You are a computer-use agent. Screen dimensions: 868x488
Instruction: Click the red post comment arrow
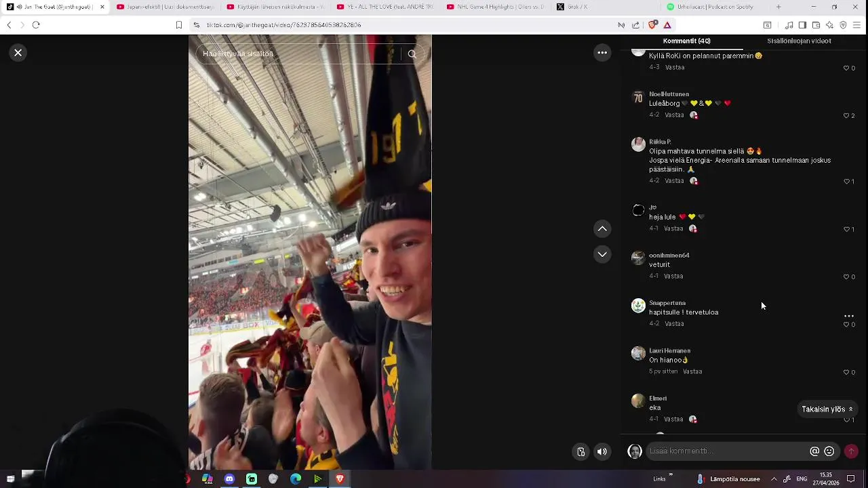coord(851,451)
